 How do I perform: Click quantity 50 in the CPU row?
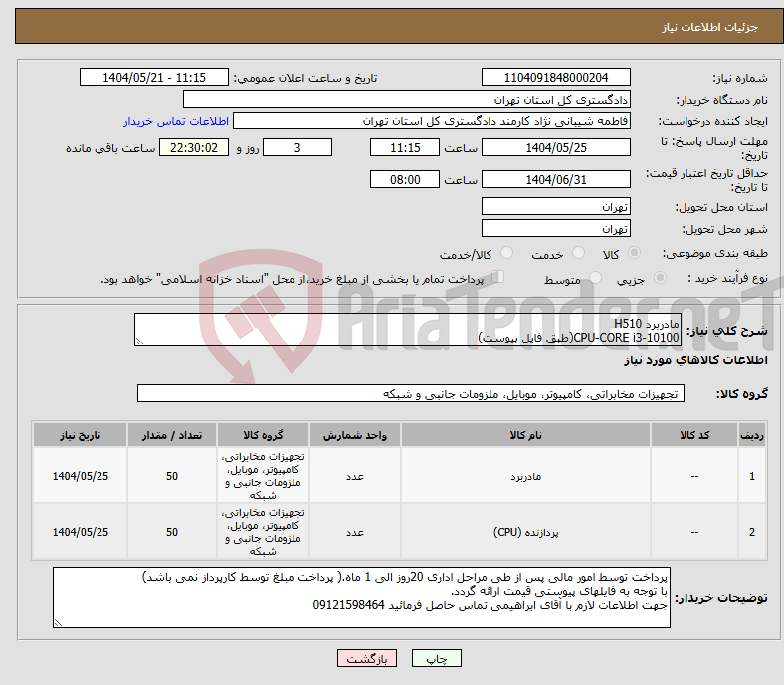coord(172,532)
